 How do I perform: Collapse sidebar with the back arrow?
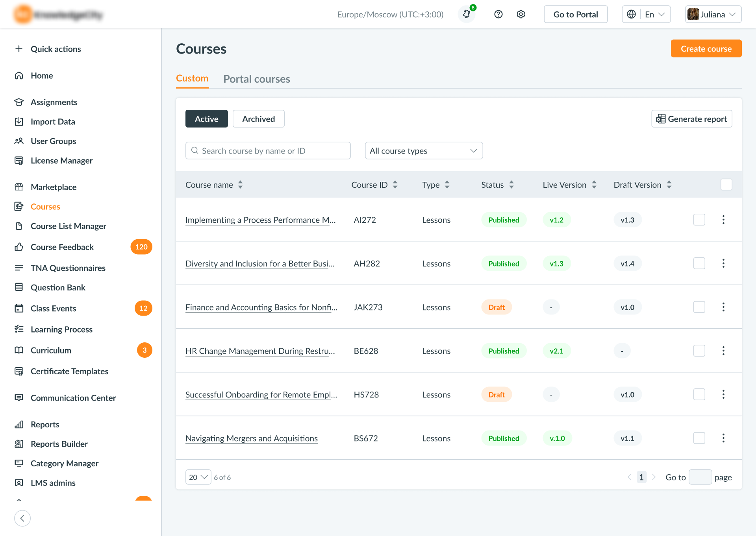(x=22, y=518)
